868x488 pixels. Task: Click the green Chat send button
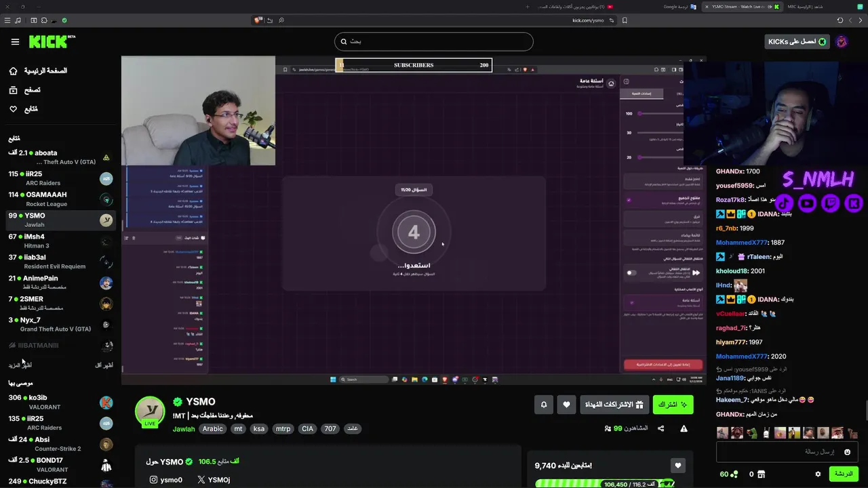[844, 474]
